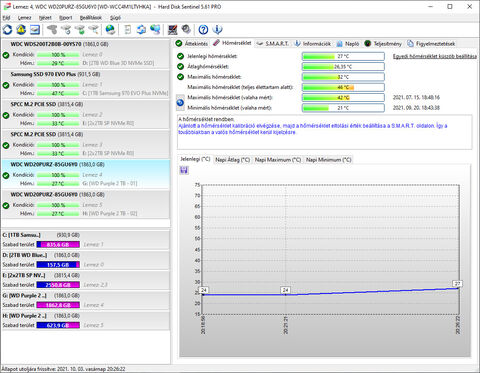The height and width of the screenshot is (373, 480).
Task: Click the yellow warning triangle toolbar icon
Action: coord(21,30)
